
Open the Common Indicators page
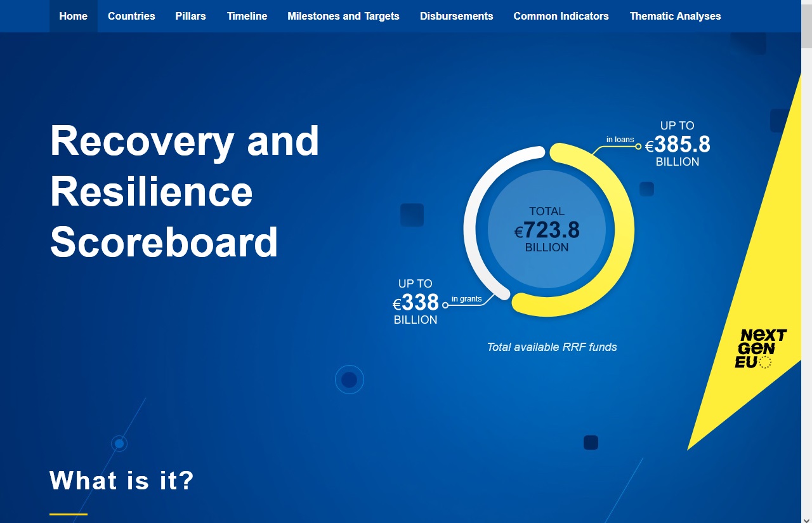coord(561,16)
